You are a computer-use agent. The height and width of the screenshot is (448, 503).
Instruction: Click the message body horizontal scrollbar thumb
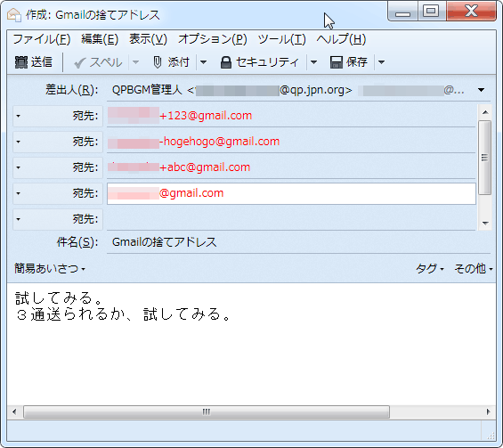[x=207, y=411]
